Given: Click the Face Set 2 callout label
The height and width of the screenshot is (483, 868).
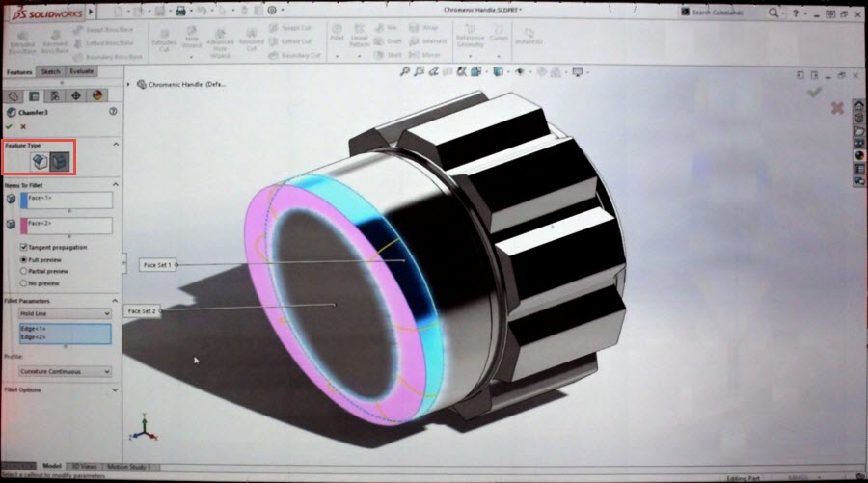Looking at the screenshot, I should coord(142,311).
